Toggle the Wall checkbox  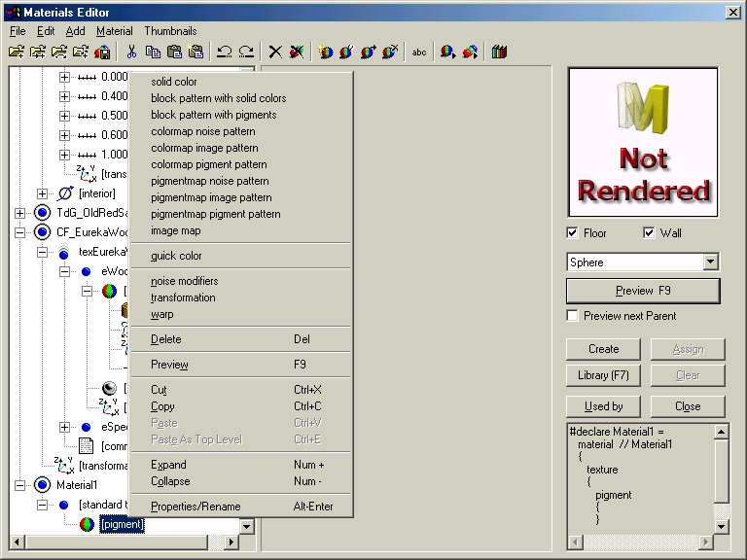650,233
